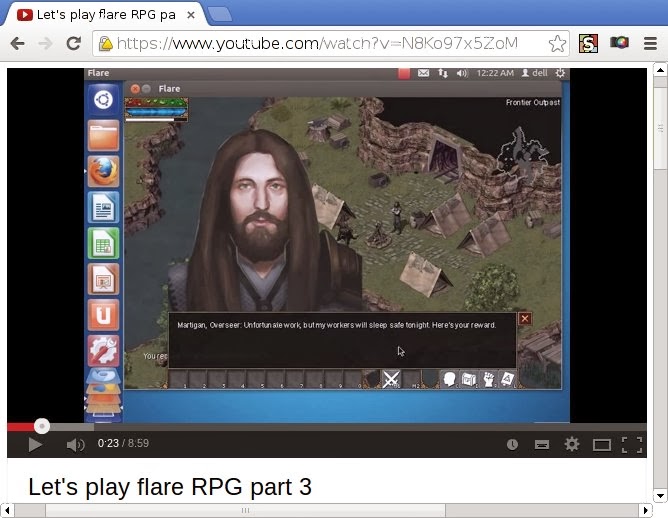Image resolution: width=668 pixels, height=518 pixels.
Task: Click the Watch Later clock icon
Action: click(x=513, y=445)
